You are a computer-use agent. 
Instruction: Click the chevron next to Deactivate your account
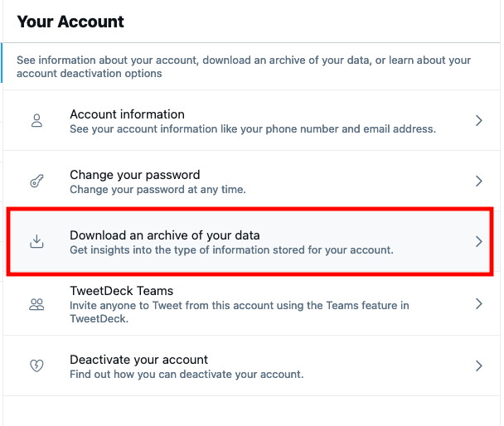(x=478, y=365)
